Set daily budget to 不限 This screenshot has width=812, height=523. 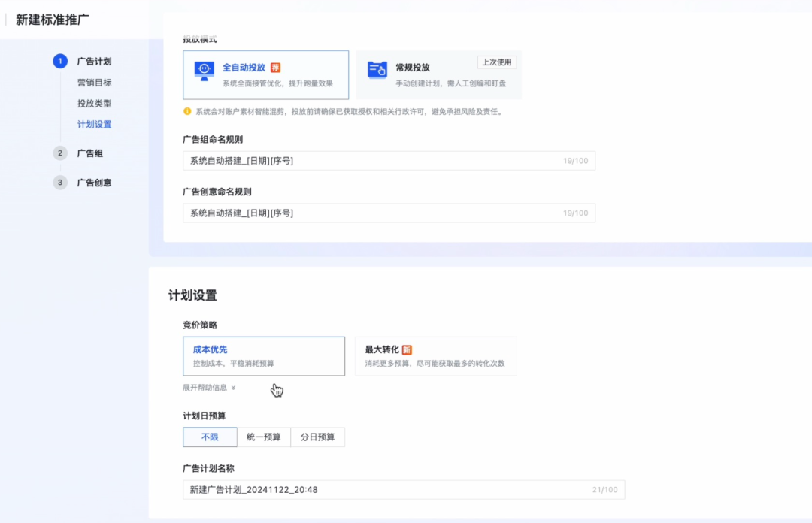(210, 437)
